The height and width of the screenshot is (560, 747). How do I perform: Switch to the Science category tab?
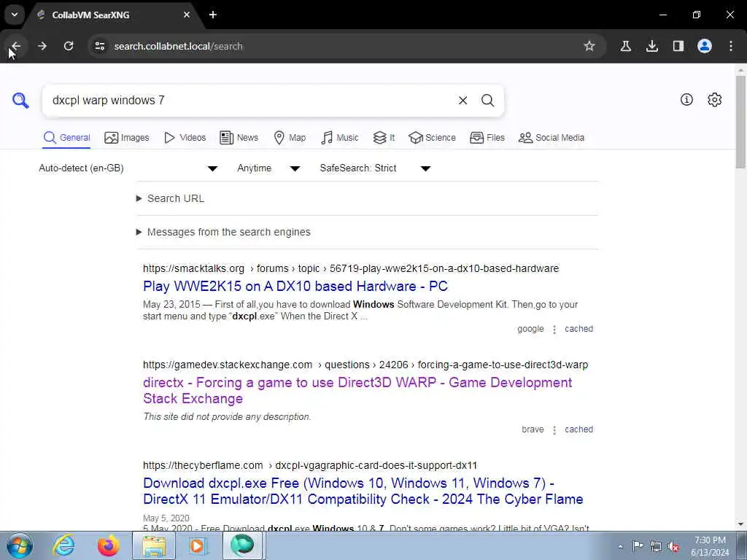[x=432, y=138]
